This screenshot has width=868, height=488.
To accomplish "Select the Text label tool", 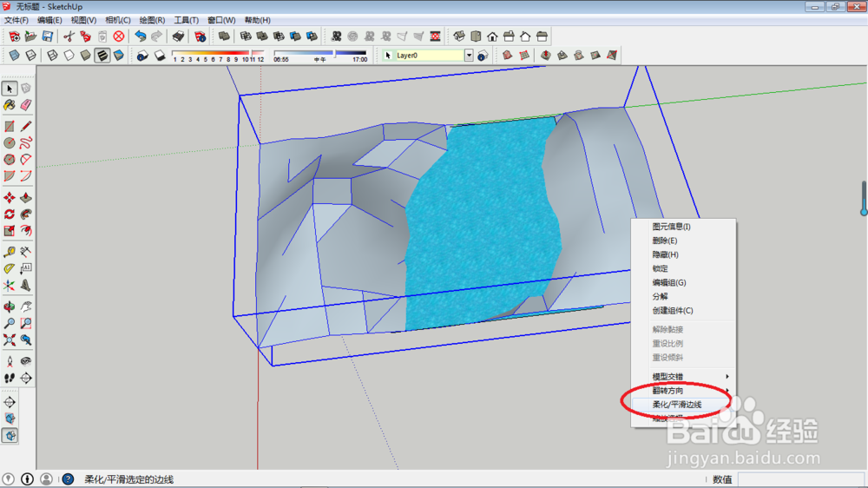I will point(26,268).
